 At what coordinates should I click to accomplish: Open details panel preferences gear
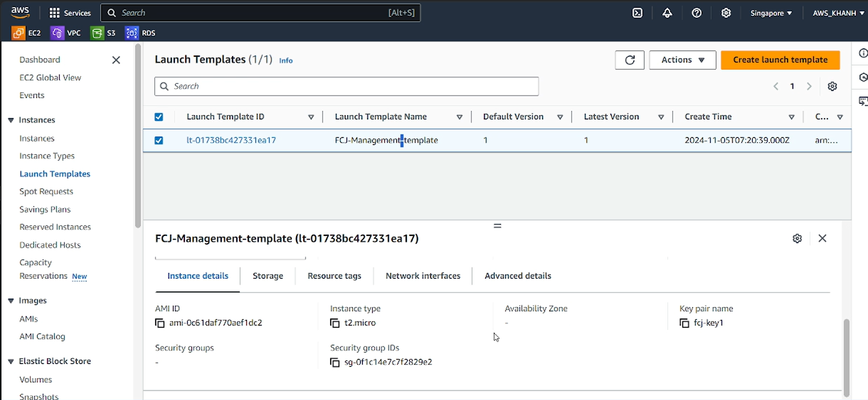pyautogui.click(x=797, y=238)
